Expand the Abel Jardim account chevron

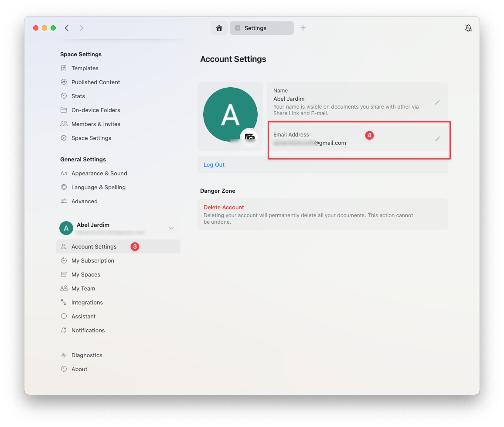171,228
